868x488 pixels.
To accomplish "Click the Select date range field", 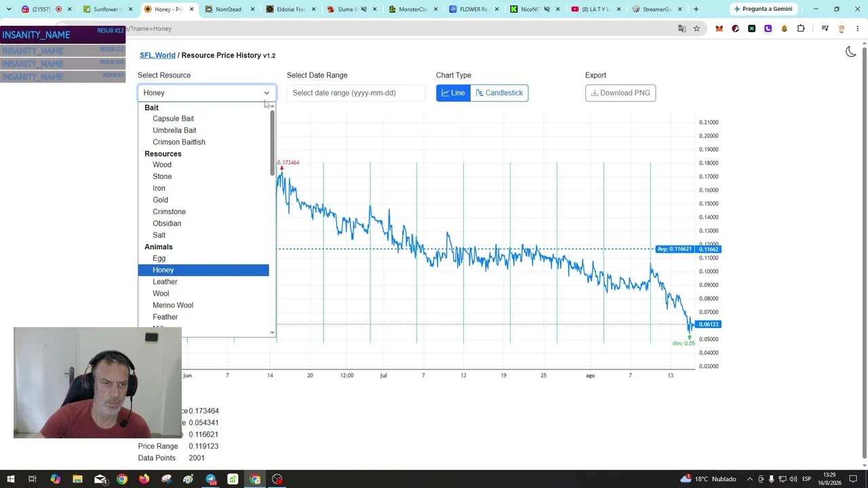I will [x=356, y=93].
